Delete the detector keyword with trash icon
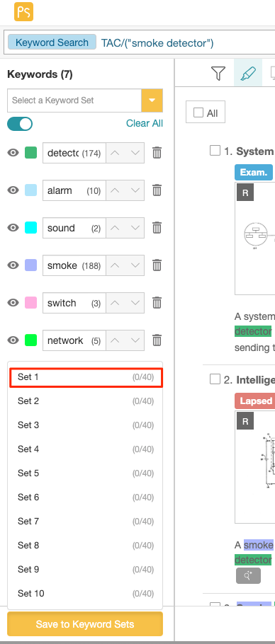Viewport: 275px width, 644px height. [x=157, y=153]
